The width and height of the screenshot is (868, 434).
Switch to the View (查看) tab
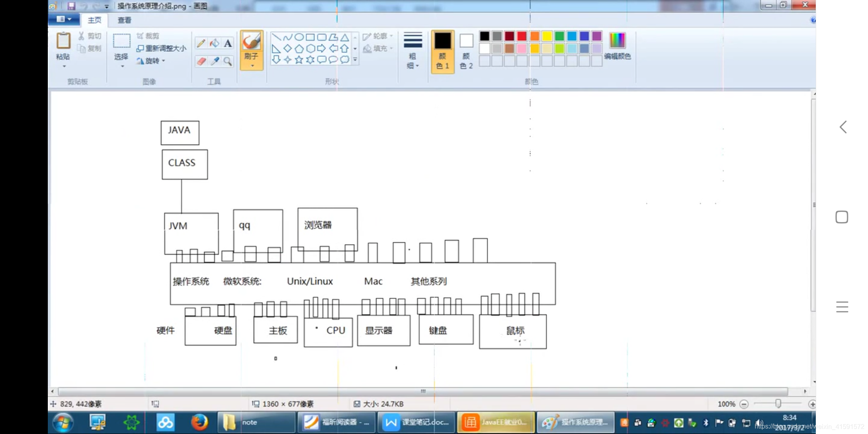(124, 20)
